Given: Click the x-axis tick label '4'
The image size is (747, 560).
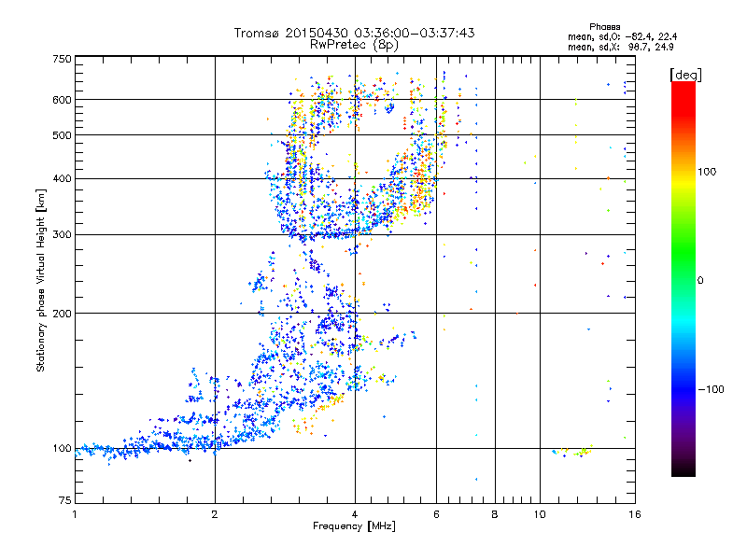Looking at the screenshot, I should [355, 514].
